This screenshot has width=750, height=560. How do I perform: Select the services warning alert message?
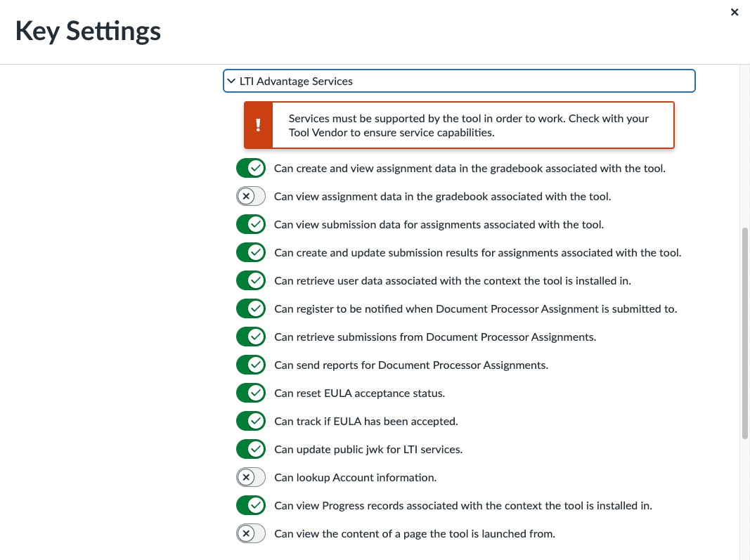(467, 125)
